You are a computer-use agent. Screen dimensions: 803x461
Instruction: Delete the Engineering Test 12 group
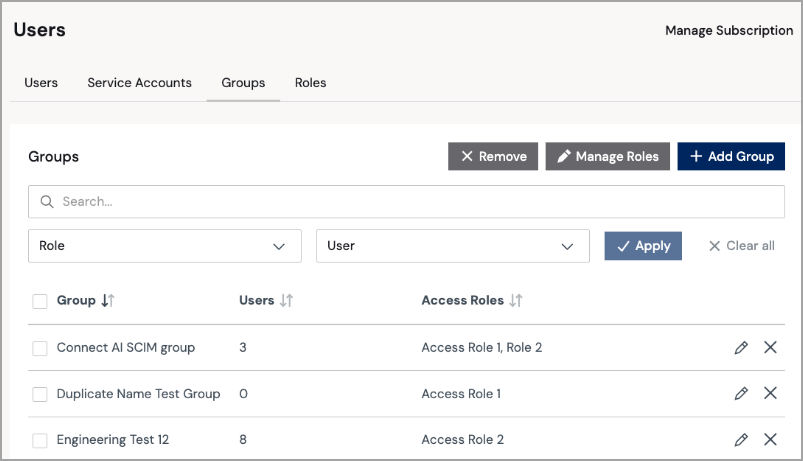click(x=770, y=439)
